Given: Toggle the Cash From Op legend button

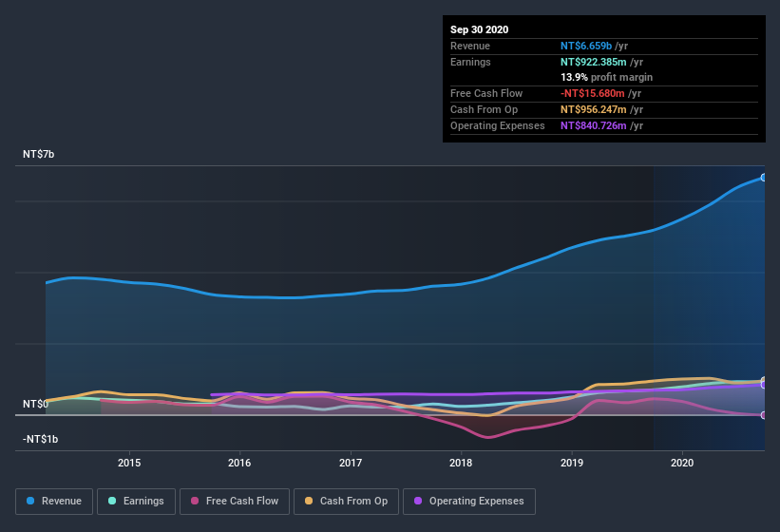Looking at the screenshot, I should [346, 502].
